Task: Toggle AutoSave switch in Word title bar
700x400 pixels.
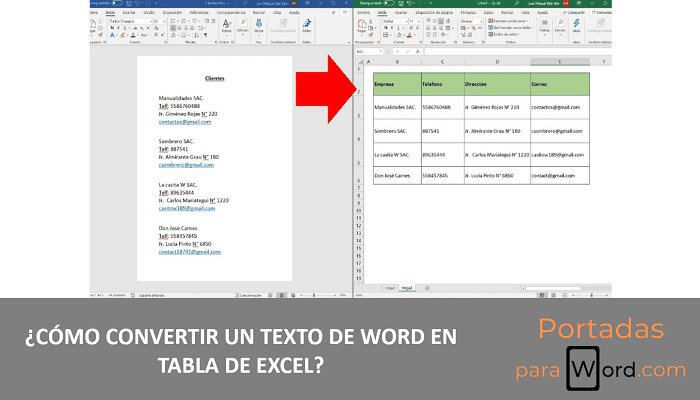Action: click(117, 3)
